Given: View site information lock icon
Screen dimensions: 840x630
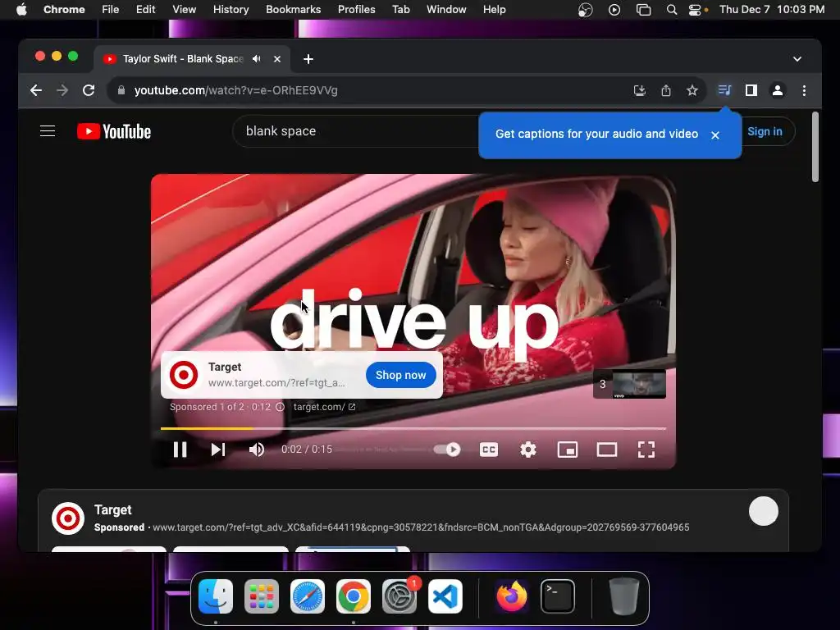Looking at the screenshot, I should point(121,90).
